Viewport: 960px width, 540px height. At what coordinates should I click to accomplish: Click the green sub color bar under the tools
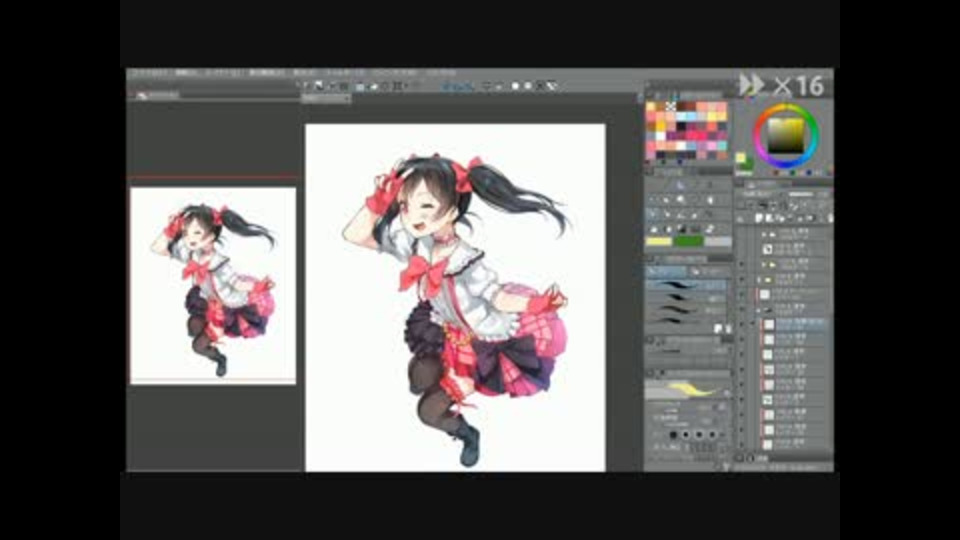click(688, 241)
